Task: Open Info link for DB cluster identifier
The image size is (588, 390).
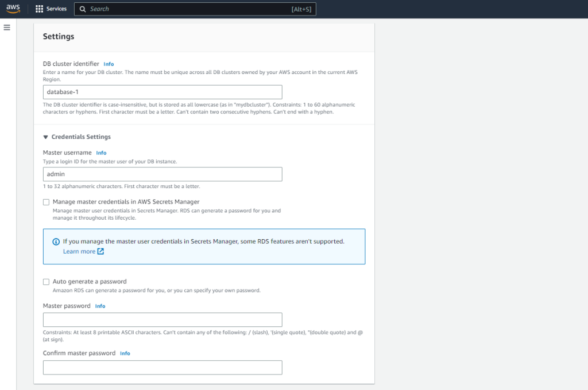Action: point(109,64)
